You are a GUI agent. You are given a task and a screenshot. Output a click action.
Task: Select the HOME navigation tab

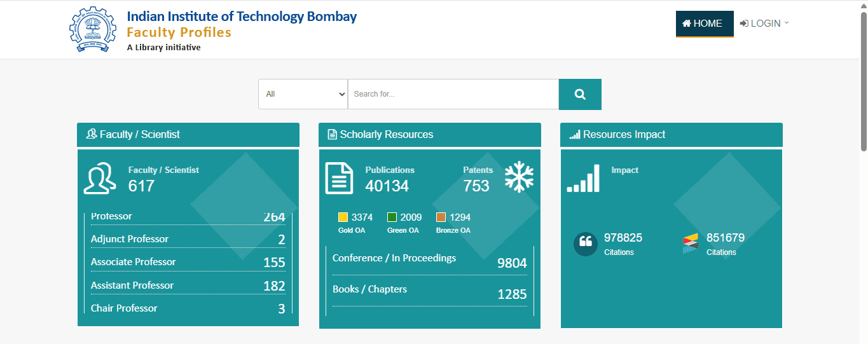(x=705, y=24)
